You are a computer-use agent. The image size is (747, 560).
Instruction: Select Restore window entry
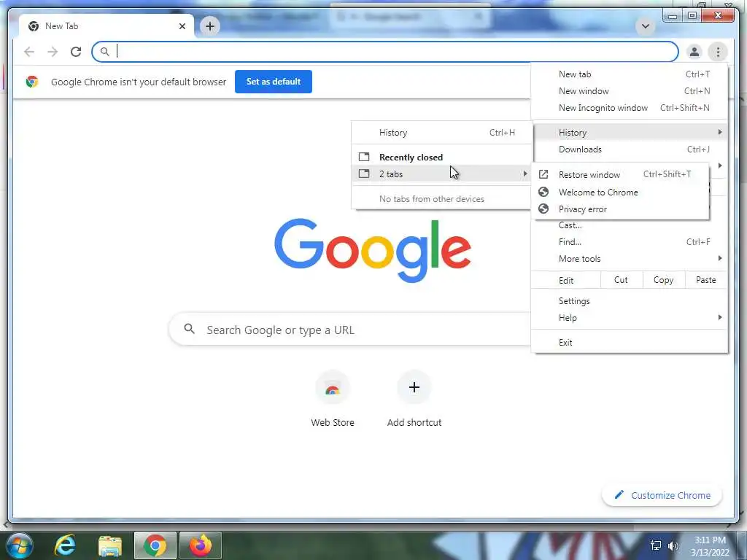click(621, 174)
